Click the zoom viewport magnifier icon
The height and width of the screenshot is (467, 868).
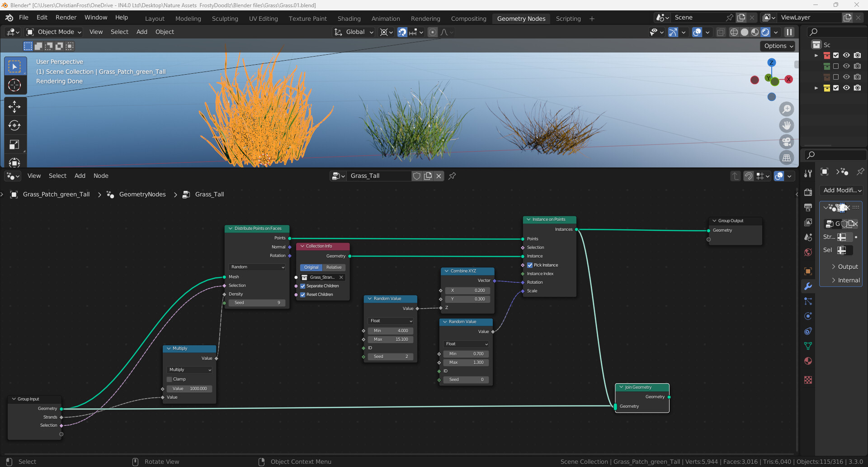click(787, 109)
